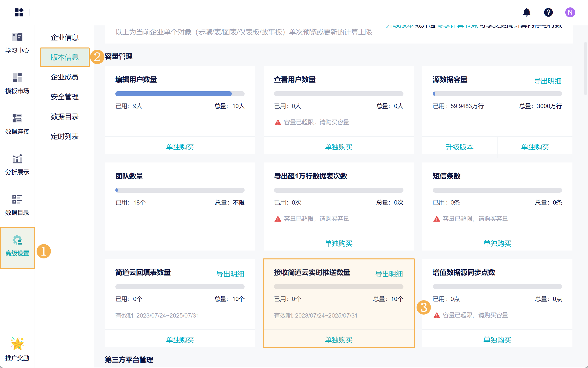Open the user avatar N menu

pos(570,12)
